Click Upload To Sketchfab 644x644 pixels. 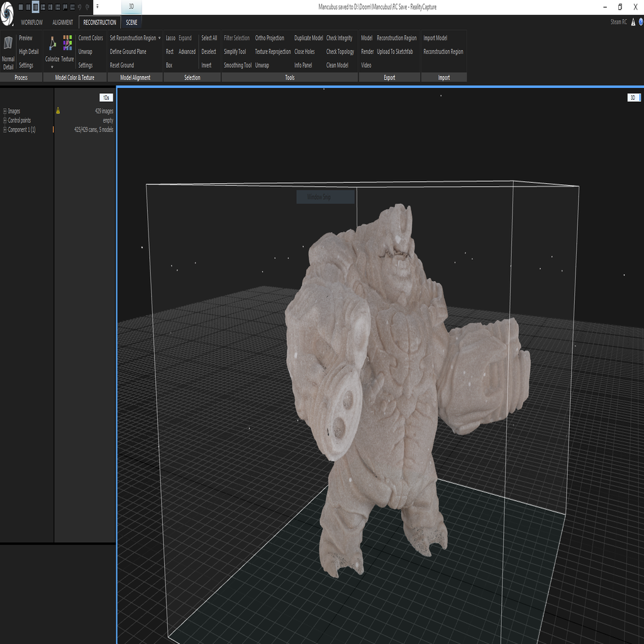394,52
